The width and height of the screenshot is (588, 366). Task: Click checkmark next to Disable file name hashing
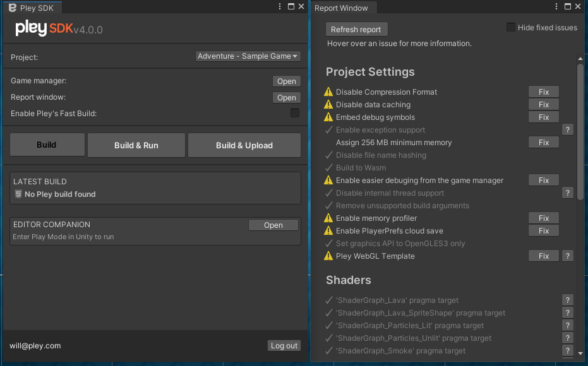[329, 155]
